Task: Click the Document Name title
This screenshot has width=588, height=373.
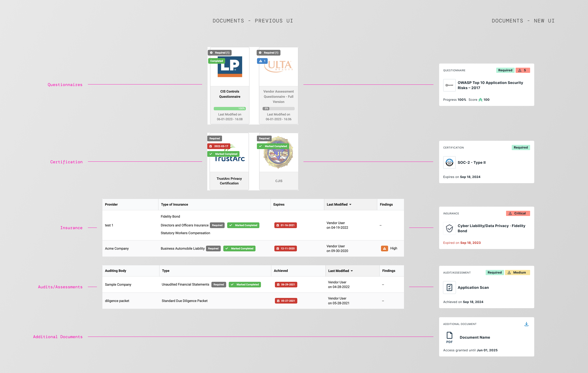Action: (475, 337)
